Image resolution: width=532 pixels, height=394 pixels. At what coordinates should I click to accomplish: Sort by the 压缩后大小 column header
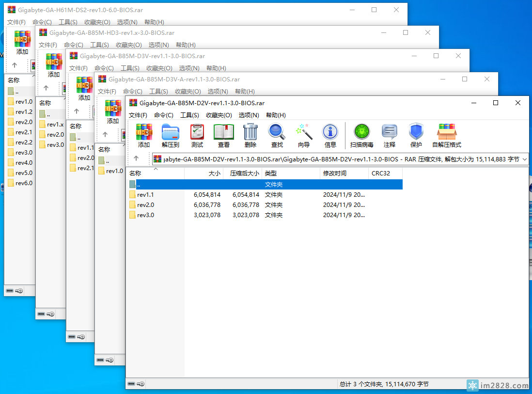(243, 173)
